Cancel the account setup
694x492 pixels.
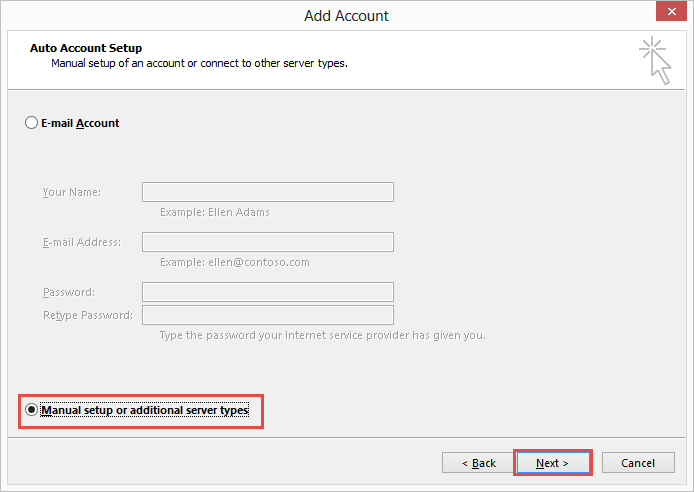point(638,463)
